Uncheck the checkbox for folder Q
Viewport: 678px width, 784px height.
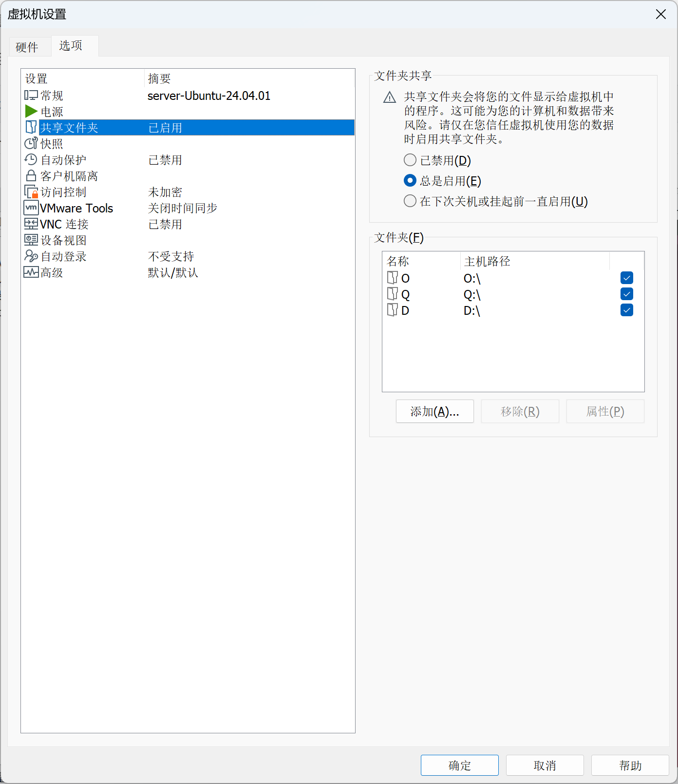point(627,294)
